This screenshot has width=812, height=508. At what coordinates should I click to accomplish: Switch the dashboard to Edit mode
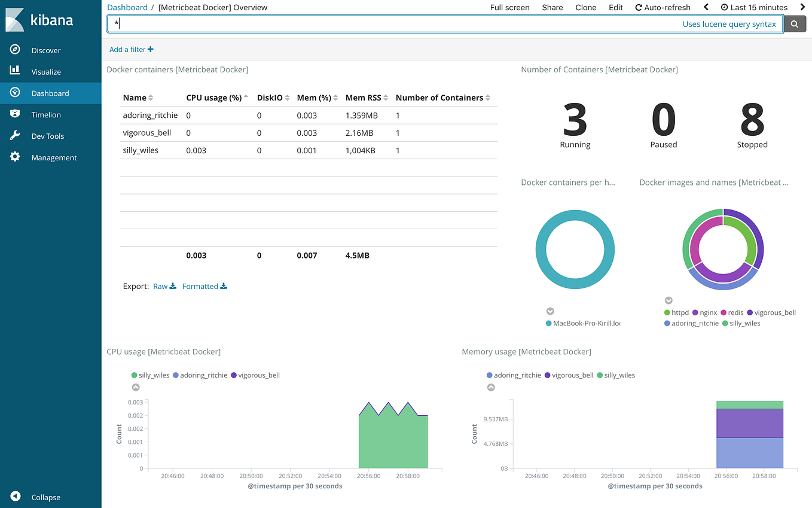[616, 7]
